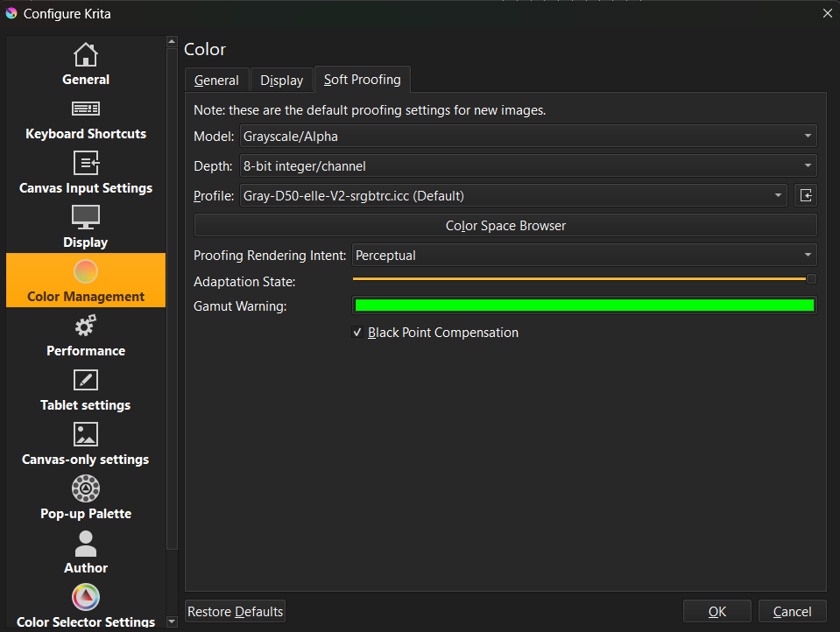Click Restore Defaults button
Viewport: 840px width, 632px height.
tap(235, 612)
